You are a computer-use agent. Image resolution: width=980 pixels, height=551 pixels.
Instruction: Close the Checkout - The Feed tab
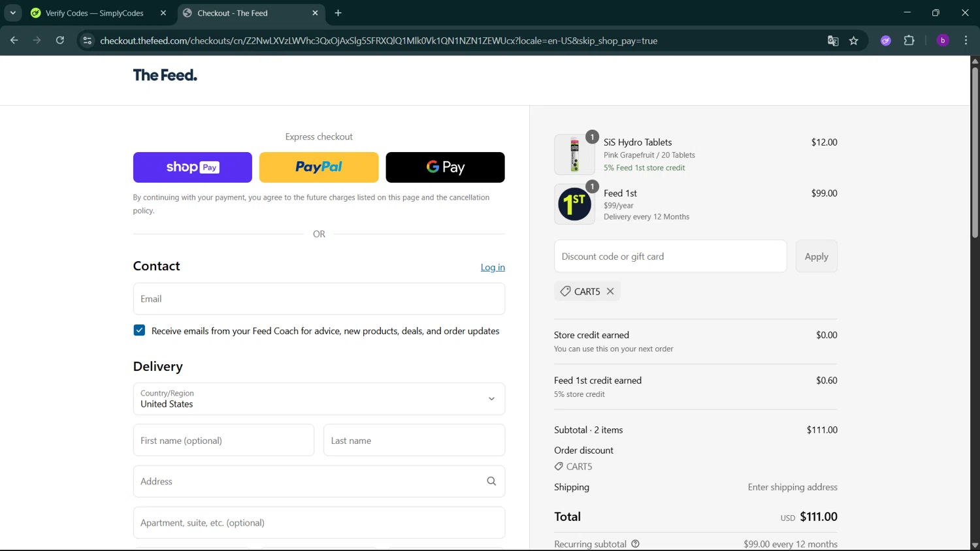[316, 13]
